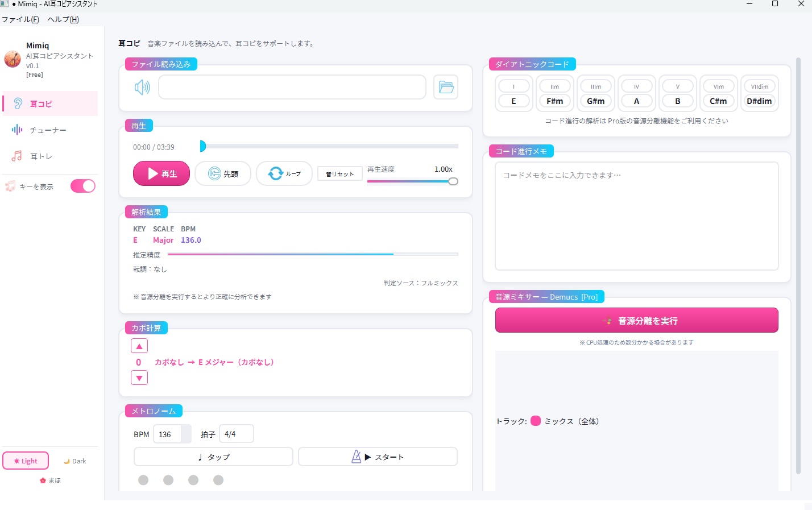Click the metronome icon on start button
The height and width of the screenshot is (510, 812).
click(x=357, y=457)
